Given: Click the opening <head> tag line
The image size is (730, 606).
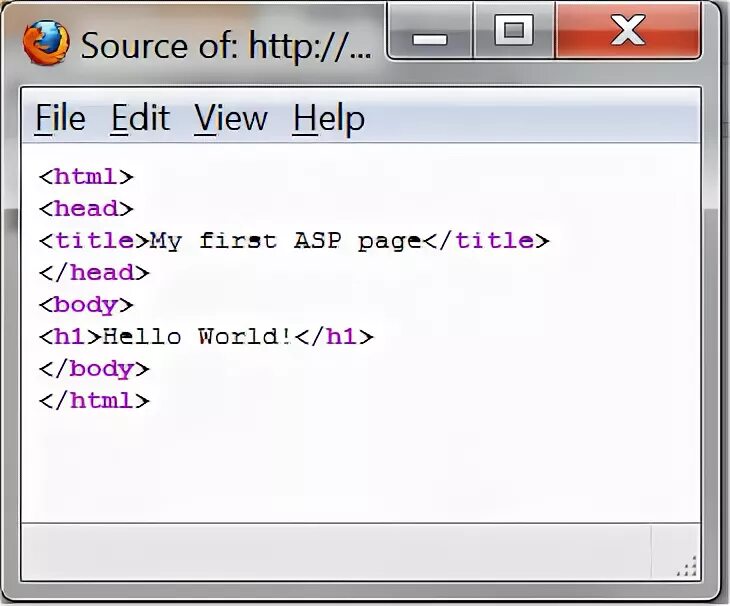Looking at the screenshot, I should point(87,209).
